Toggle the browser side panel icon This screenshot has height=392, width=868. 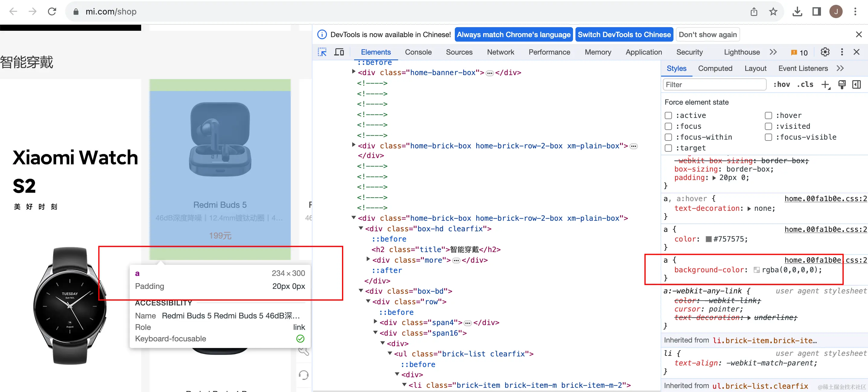tap(816, 11)
